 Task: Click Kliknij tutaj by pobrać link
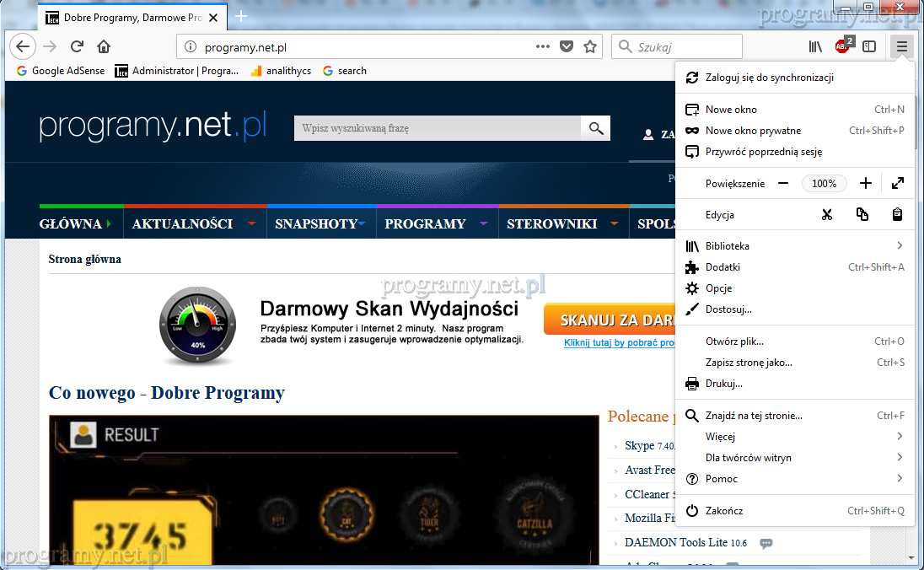[620, 342]
